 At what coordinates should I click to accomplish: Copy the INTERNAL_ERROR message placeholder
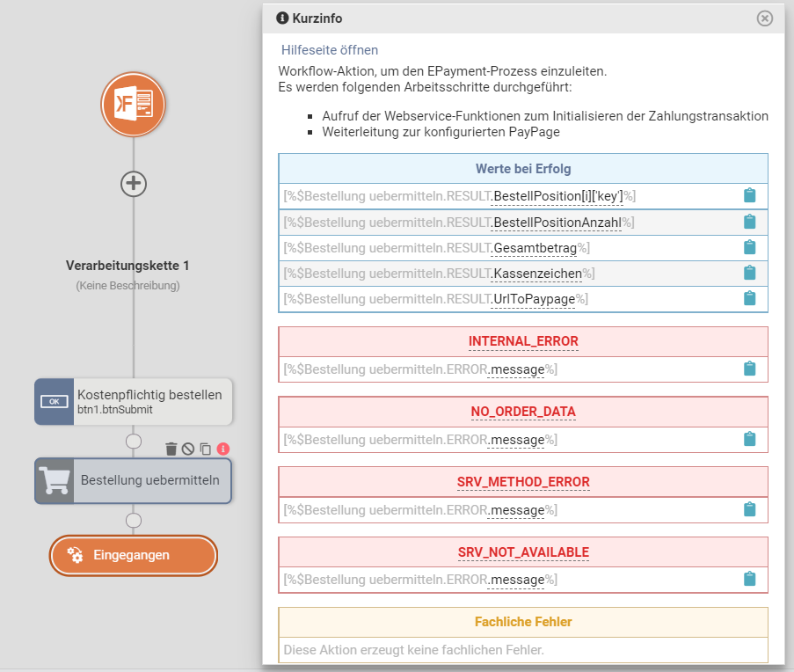[749, 369]
